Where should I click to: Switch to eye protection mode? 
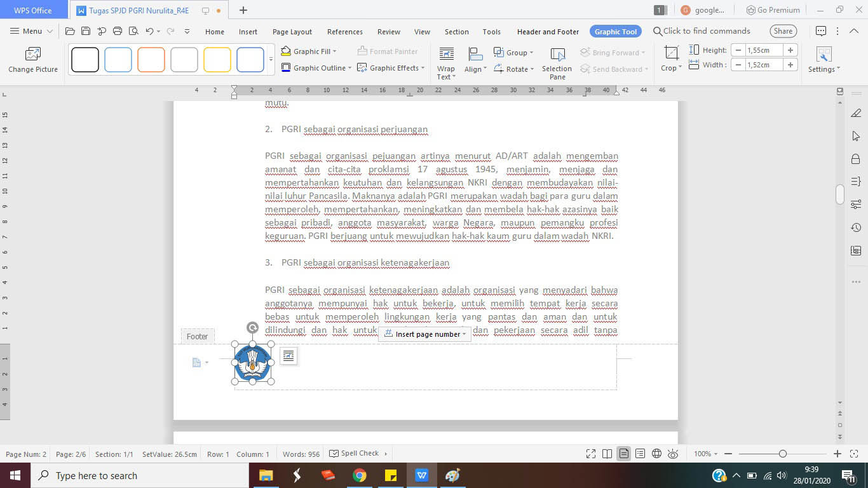click(672, 453)
